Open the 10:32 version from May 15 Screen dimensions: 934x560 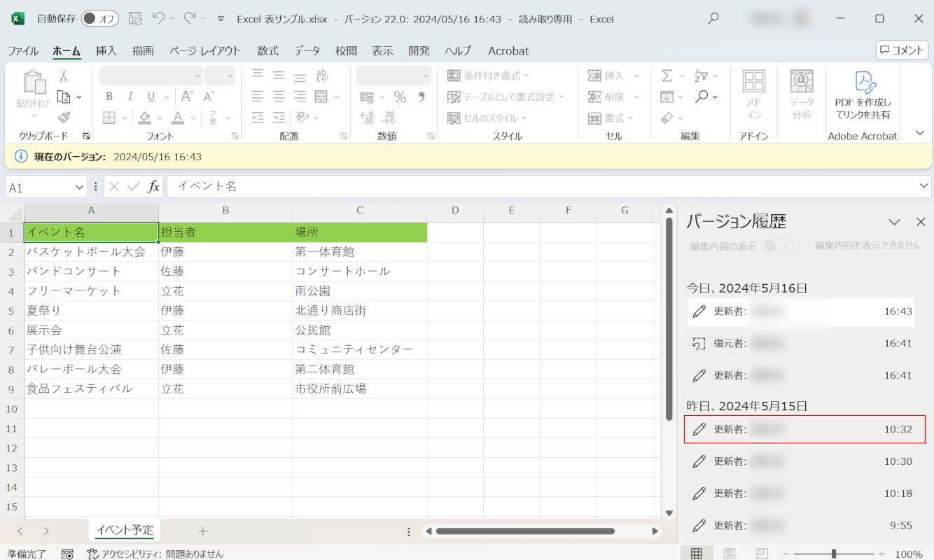point(804,429)
